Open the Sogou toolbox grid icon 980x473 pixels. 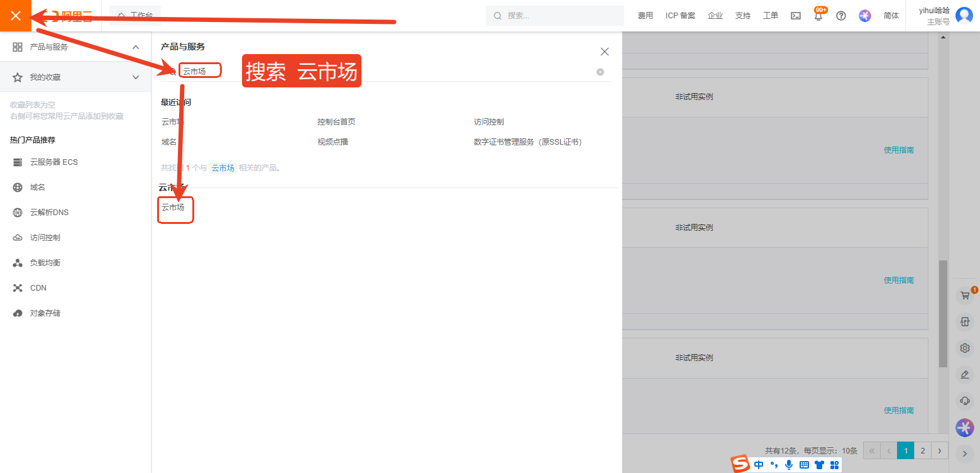[x=834, y=465]
